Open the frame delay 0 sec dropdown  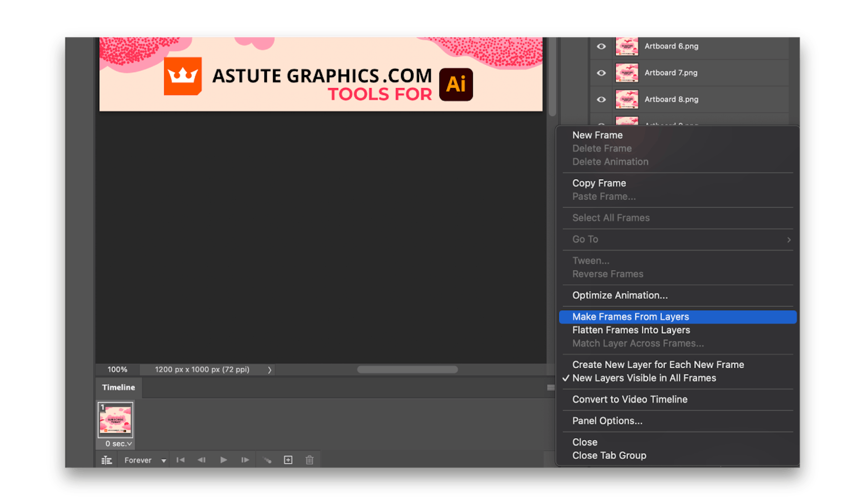click(118, 443)
